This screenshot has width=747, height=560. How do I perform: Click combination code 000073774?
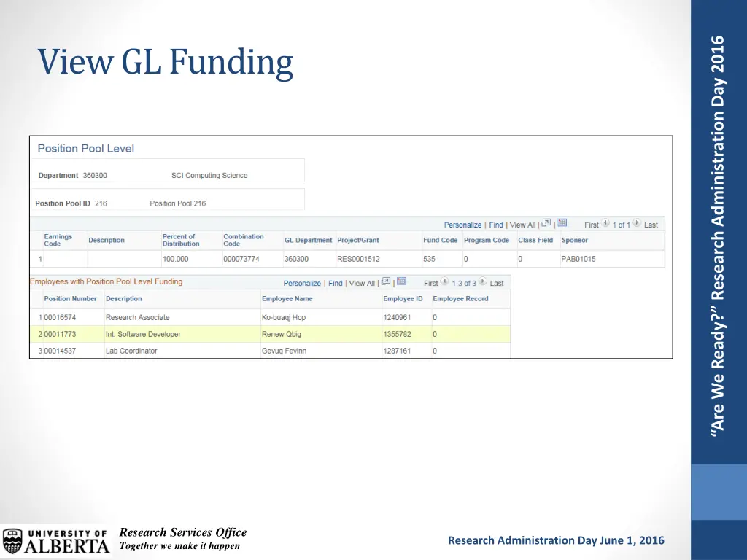(x=241, y=259)
